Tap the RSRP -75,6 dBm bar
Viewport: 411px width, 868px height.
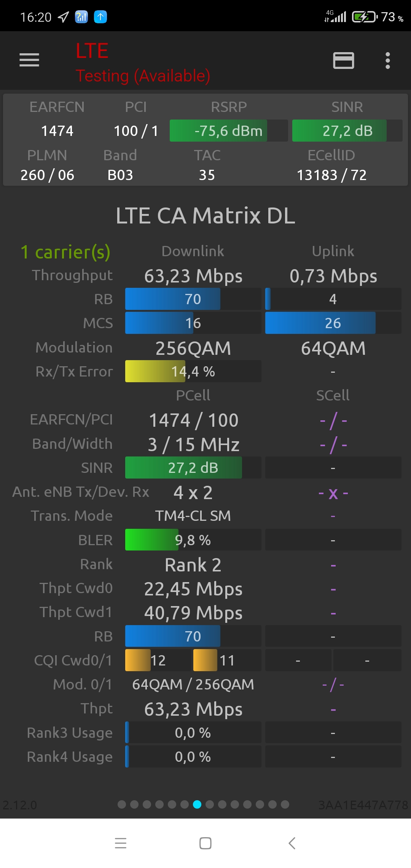tap(228, 131)
